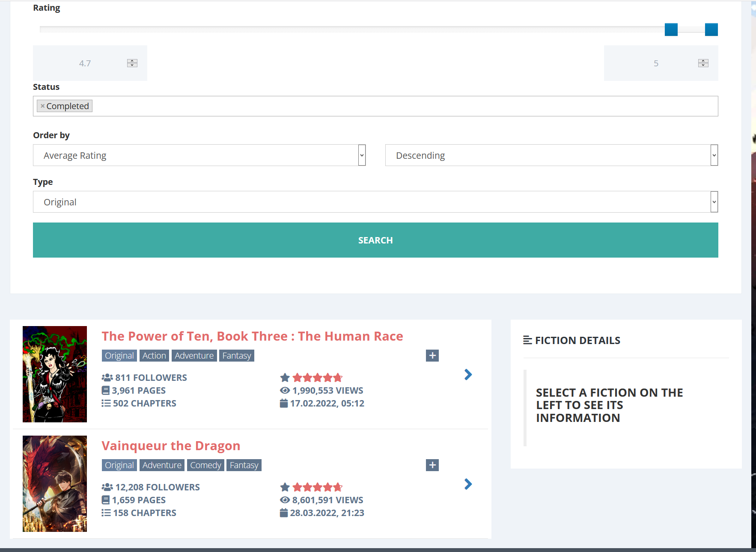This screenshot has height=552, width=756.
Task: Click the right rating slider handle
Action: coord(711,30)
